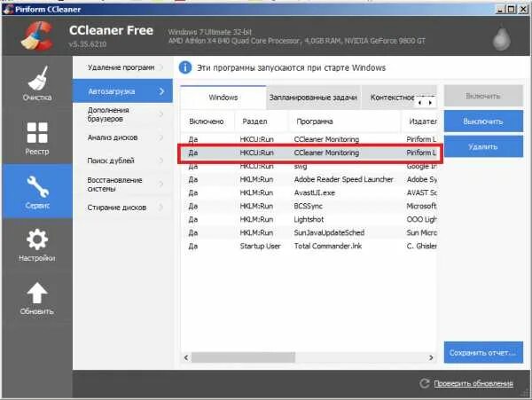Screen dimensions: 532x400
Task: Click right arrow of horizontal scrollbar
Action: (x=431, y=357)
